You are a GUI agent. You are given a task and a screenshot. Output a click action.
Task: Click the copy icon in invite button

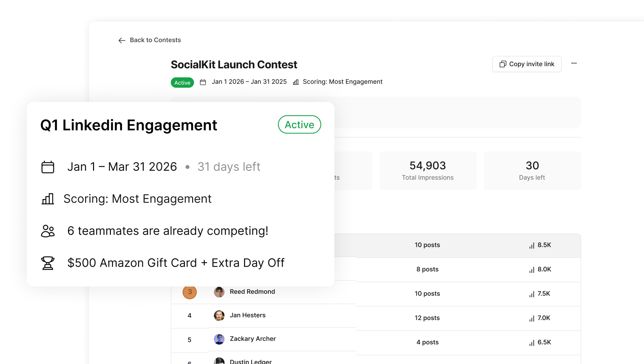[503, 64]
